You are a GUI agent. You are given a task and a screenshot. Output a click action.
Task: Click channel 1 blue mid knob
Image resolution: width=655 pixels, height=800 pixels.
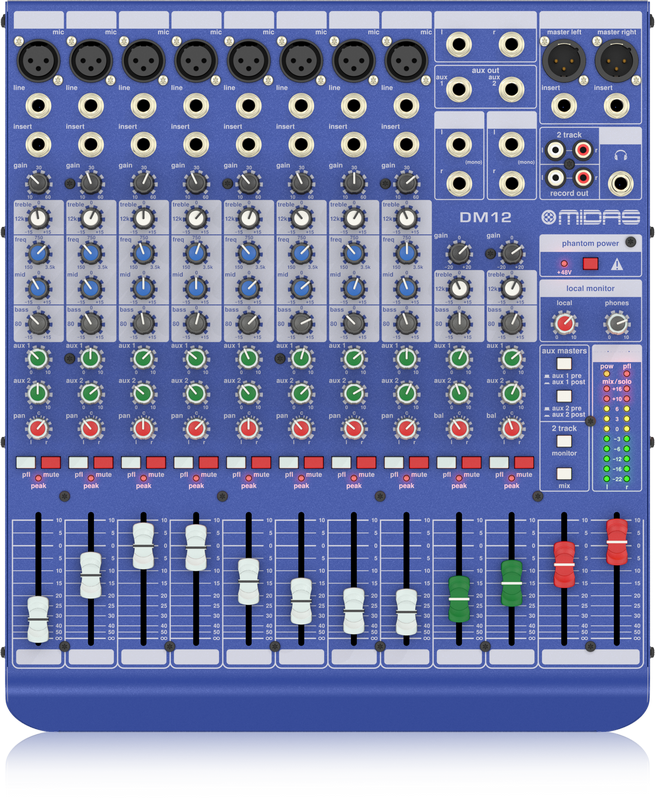tap(38, 288)
